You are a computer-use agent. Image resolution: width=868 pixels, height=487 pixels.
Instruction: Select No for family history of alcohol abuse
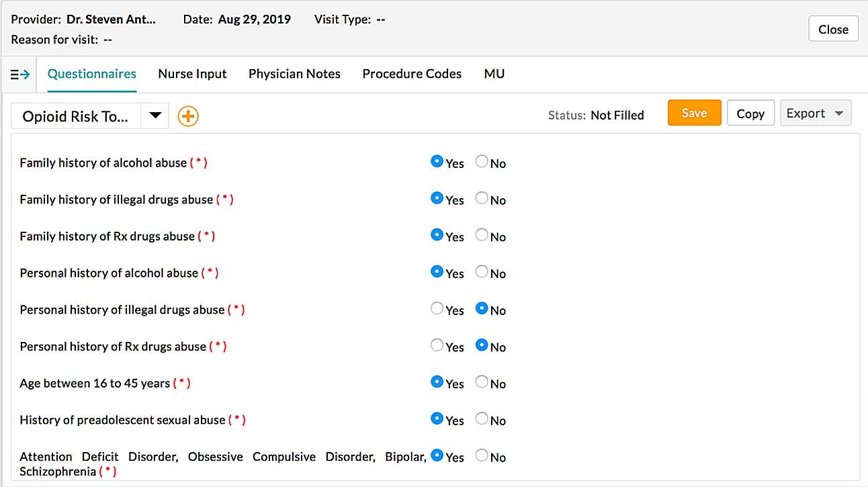point(482,162)
